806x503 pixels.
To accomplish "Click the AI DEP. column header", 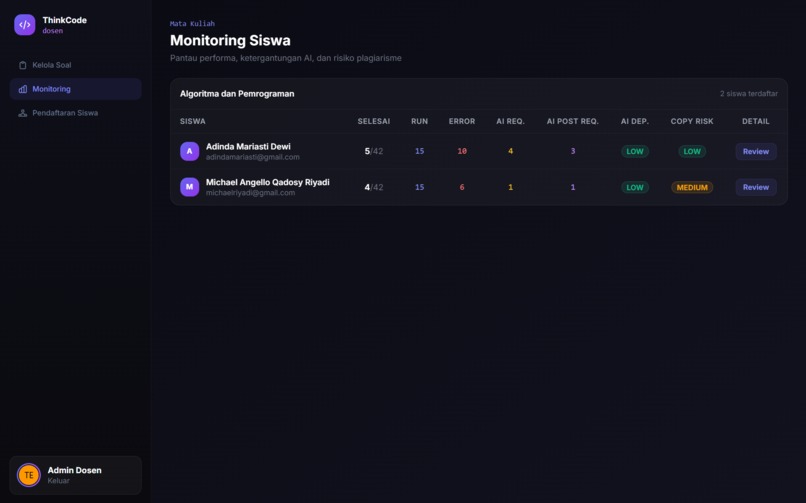I will point(635,121).
